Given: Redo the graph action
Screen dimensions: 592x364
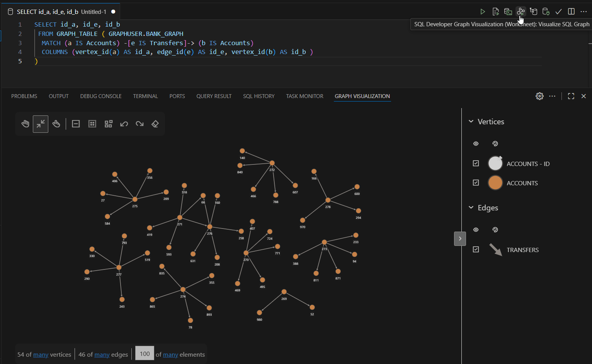Looking at the screenshot, I should point(139,124).
